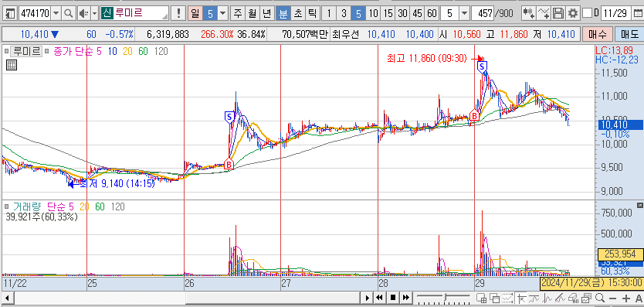The image size is (644, 307).
Task: Set the interval to 30 minutes
Action: (402, 14)
